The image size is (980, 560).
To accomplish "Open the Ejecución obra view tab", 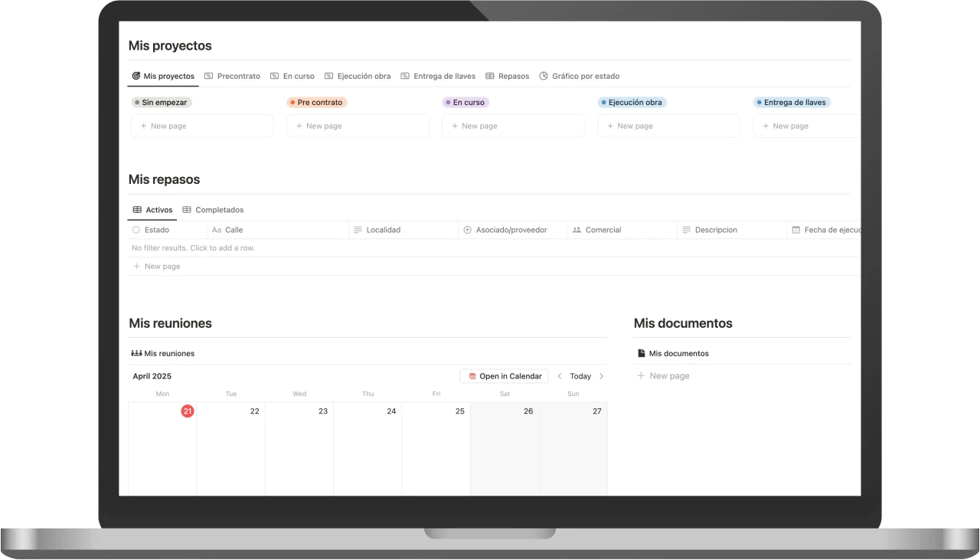I will tap(358, 77).
